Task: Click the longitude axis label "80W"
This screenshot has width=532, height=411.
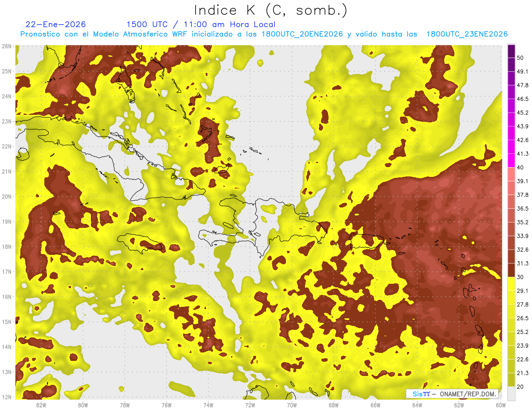Action: point(83,405)
